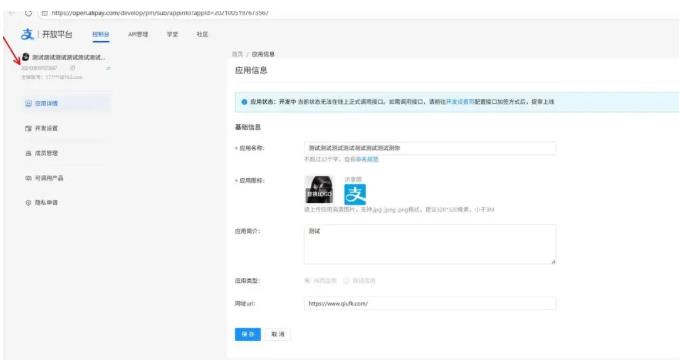Click the 应用详情 sidebar icon
The height and width of the screenshot is (360, 679).
(x=28, y=103)
